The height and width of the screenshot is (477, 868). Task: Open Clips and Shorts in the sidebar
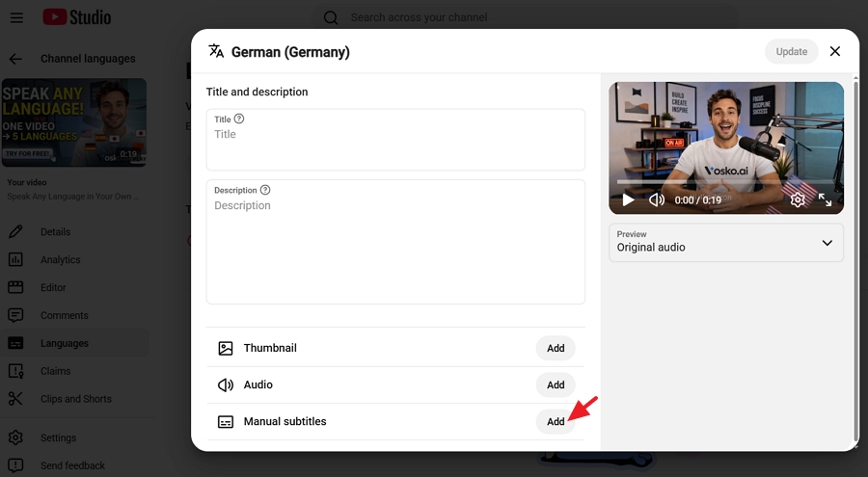76,399
